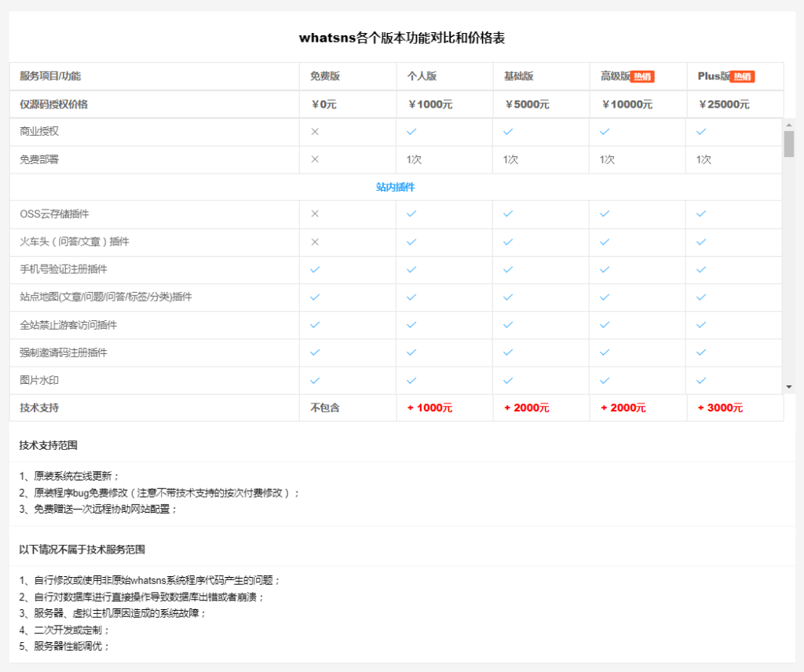Click the checkmark for 强制邀请码注册插件 under 高级版
The image size is (804, 672).
tap(605, 352)
